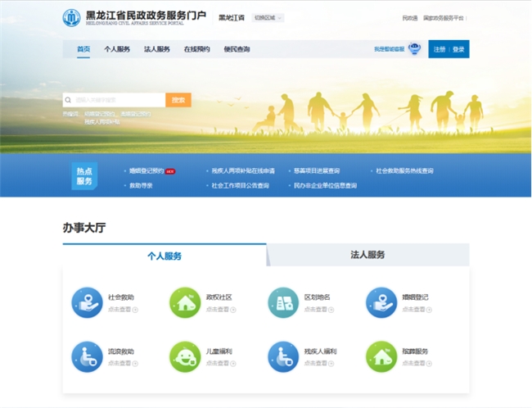Open the 婚姻登记预约 hot service link
Screen dimensions: 532x408
coord(147,171)
